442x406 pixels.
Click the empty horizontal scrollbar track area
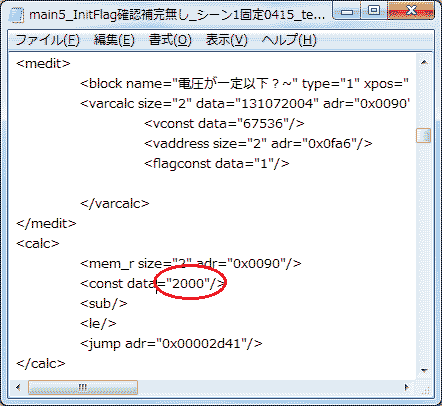[x=268, y=387]
